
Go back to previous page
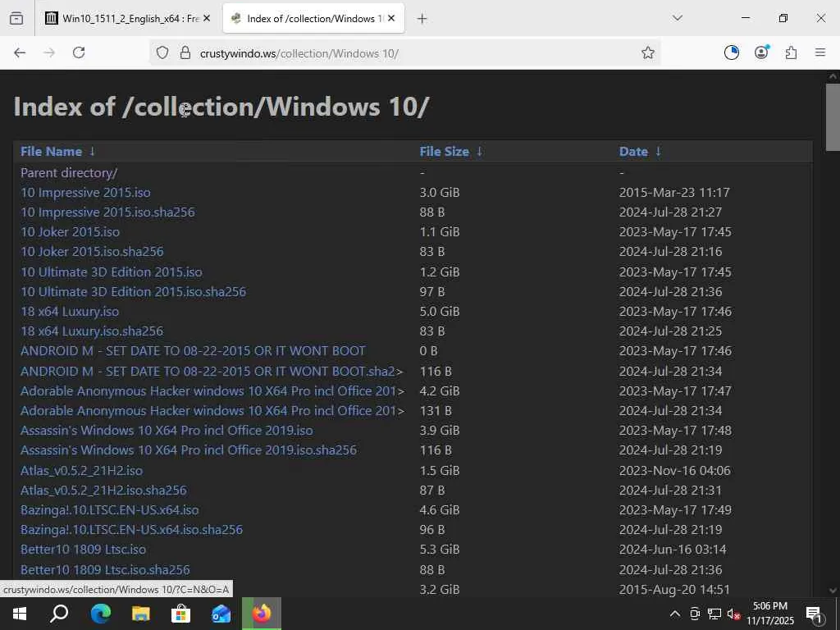tap(20, 52)
